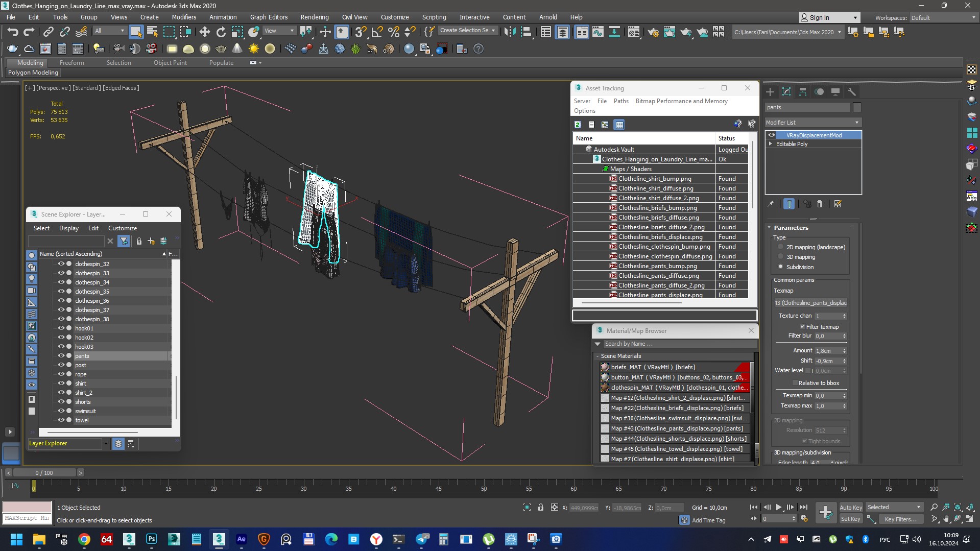This screenshot has height=551, width=980.
Task: Click the Texmap Clothesline_pants_displace button
Action: coord(810,303)
